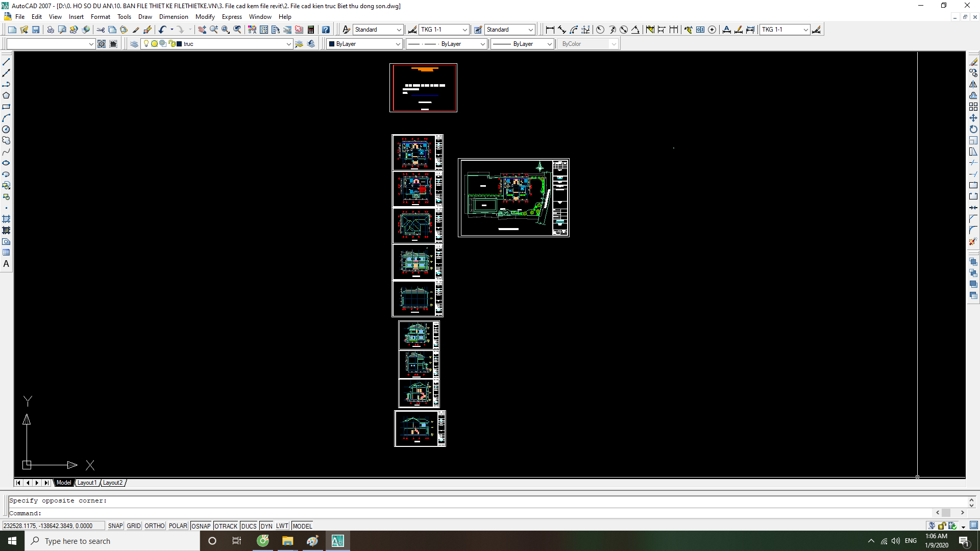980x551 pixels.
Task: Click the Line tool icon in toolbar
Action: [x=7, y=61]
